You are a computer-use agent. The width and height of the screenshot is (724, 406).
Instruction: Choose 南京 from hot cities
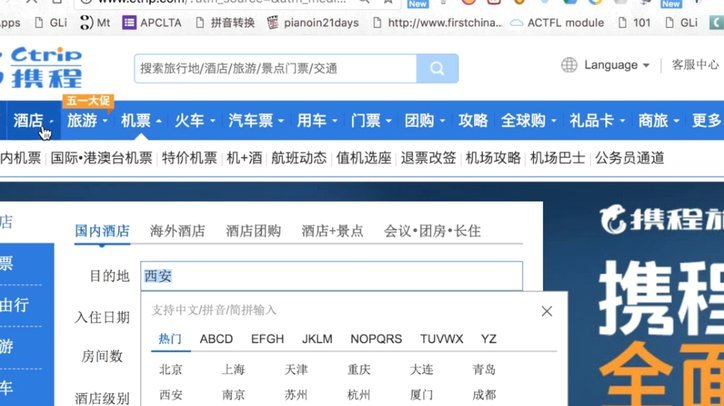tap(233, 395)
